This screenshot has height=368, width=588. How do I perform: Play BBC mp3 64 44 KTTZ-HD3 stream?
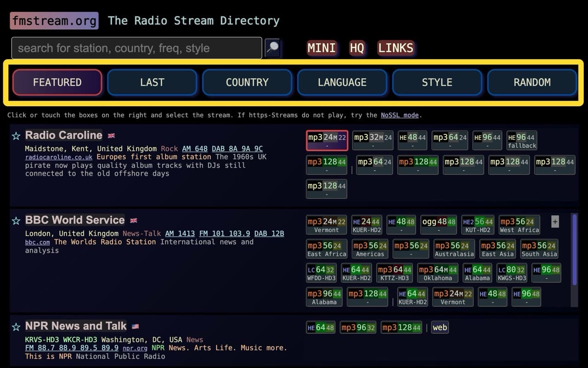click(394, 273)
